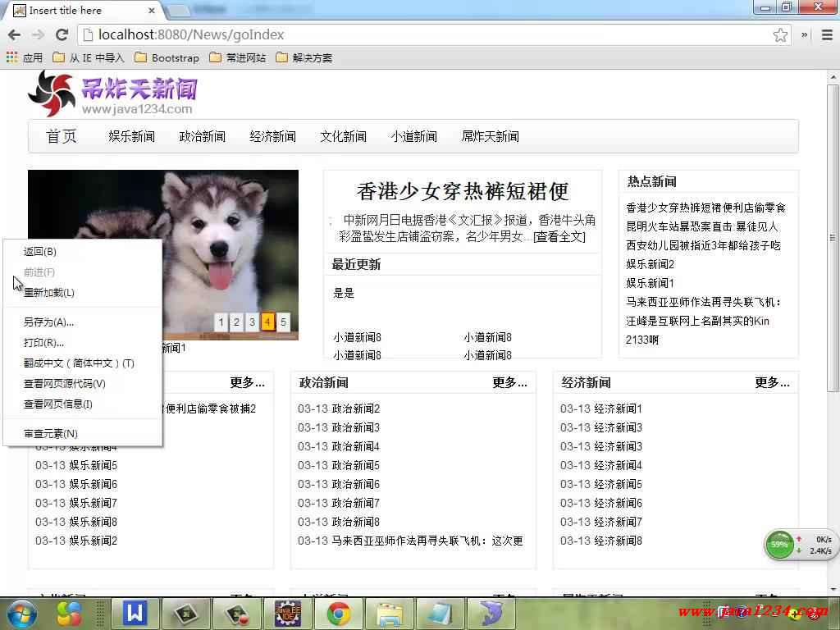Click 更多... in the 经济新闻 panel
840x630 pixels.
[772, 382]
